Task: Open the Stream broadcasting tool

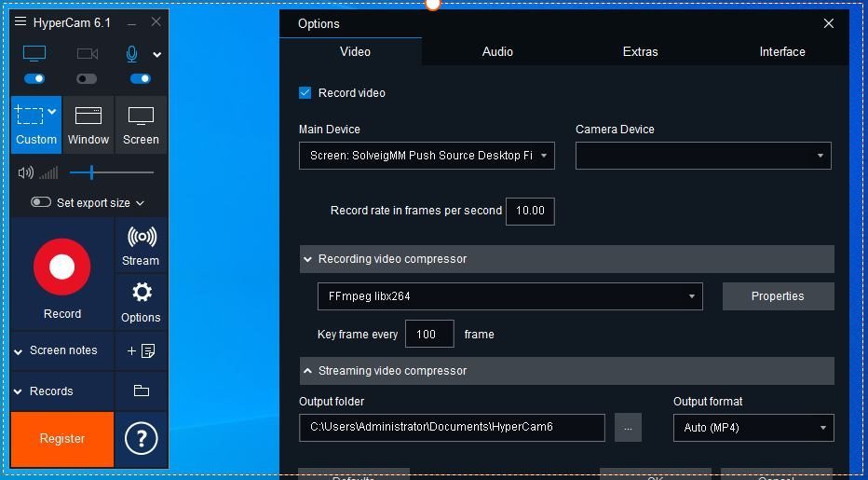Action: pos(142,245)
